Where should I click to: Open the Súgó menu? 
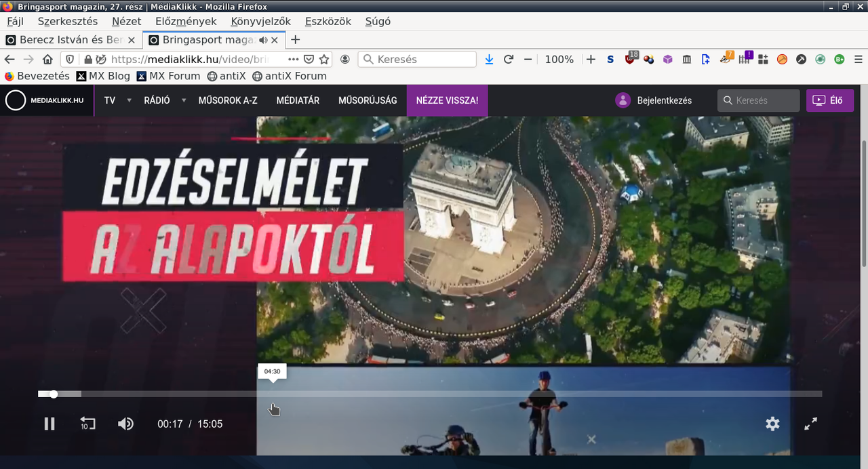tap(378, 21)
